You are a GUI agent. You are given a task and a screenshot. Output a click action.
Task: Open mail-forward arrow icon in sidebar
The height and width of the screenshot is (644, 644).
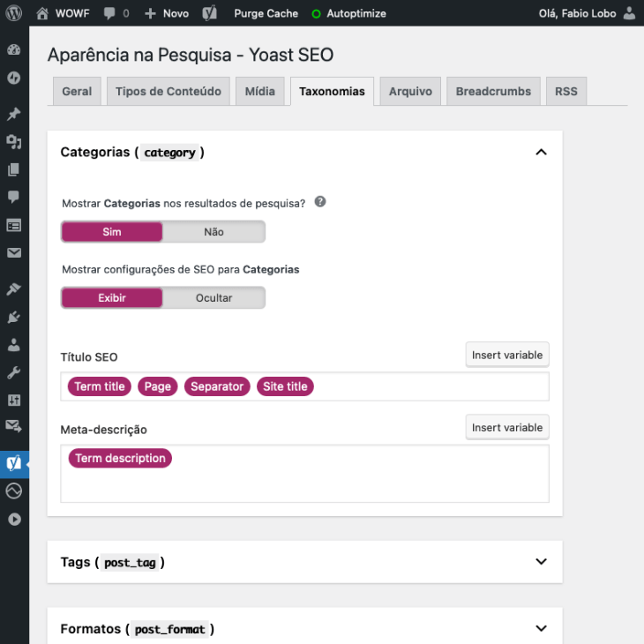14,426
